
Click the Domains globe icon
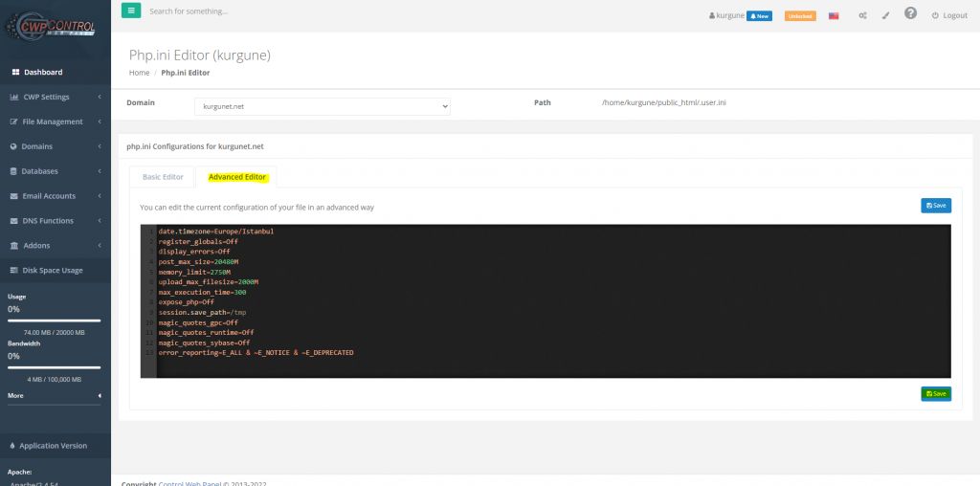[x=13, y=146]
